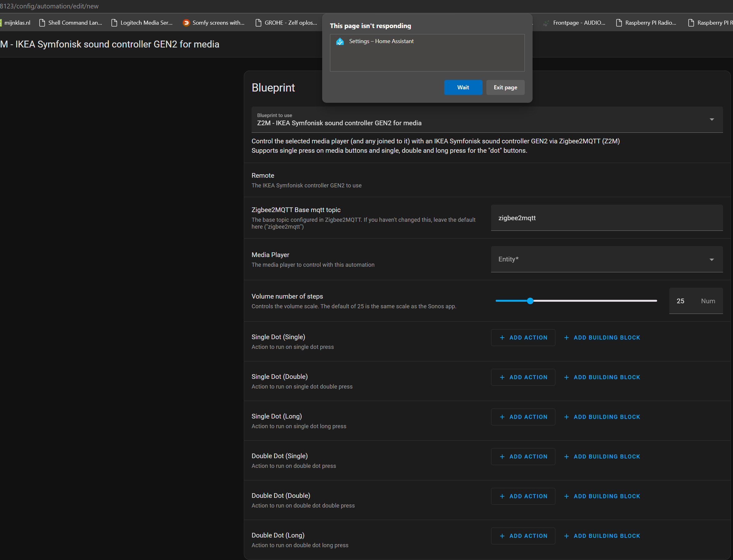Screen dimensions: 733x560
Task: Open mijnklas.nl bookmark
Action: [17, 23]
